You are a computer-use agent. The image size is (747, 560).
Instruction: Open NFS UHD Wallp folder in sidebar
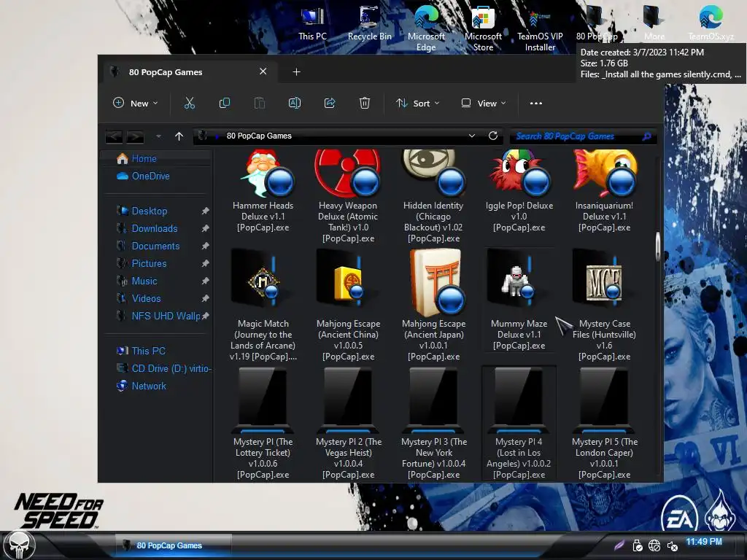pyautogui.click(x=158, y=316)
